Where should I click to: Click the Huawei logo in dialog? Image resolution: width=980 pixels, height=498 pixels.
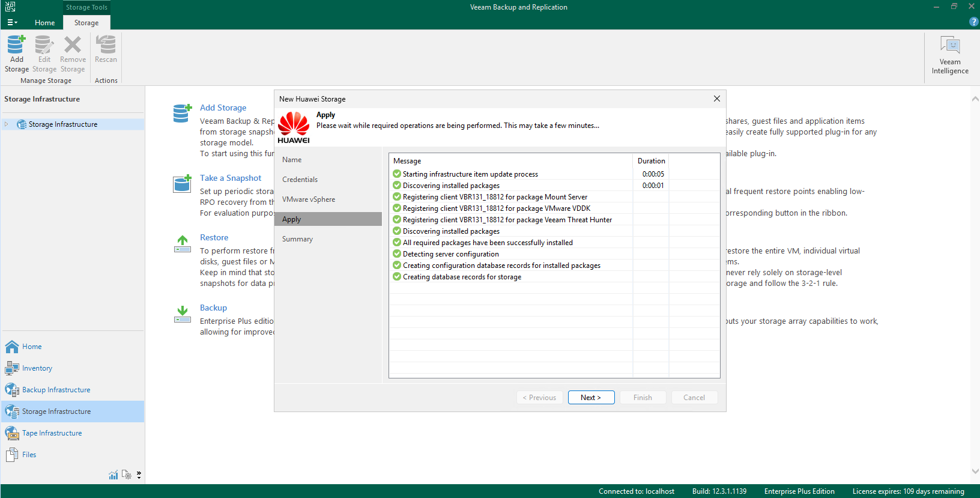294,127
